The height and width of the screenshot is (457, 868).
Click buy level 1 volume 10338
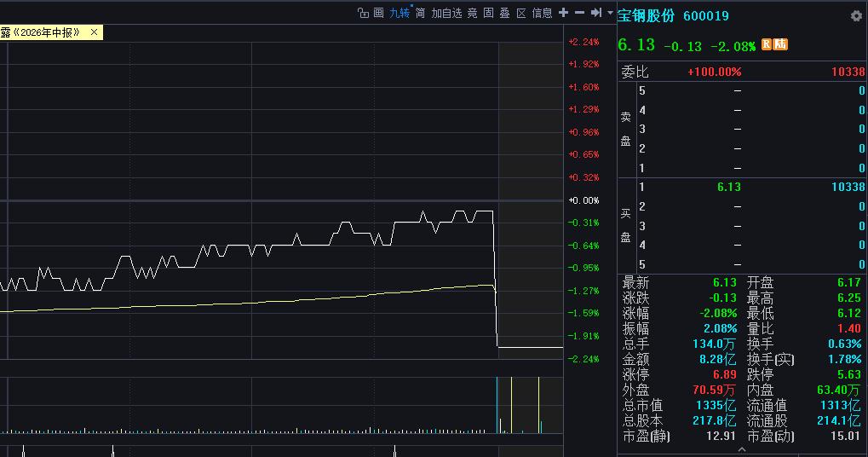point(848,188)
